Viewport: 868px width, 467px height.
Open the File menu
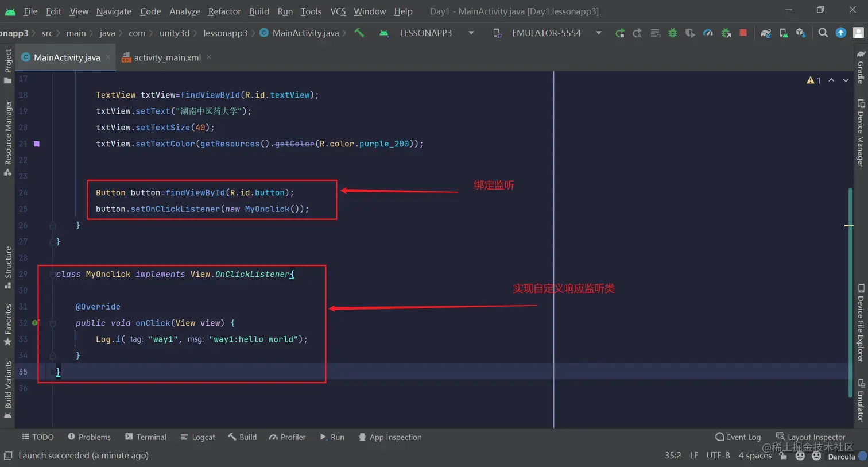tap(30, 11)
